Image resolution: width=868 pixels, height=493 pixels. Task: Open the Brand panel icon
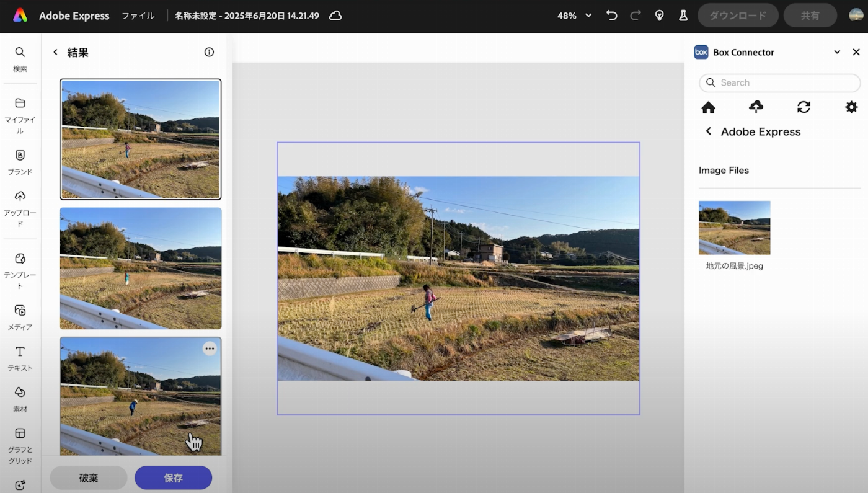(x=20, y=156)
